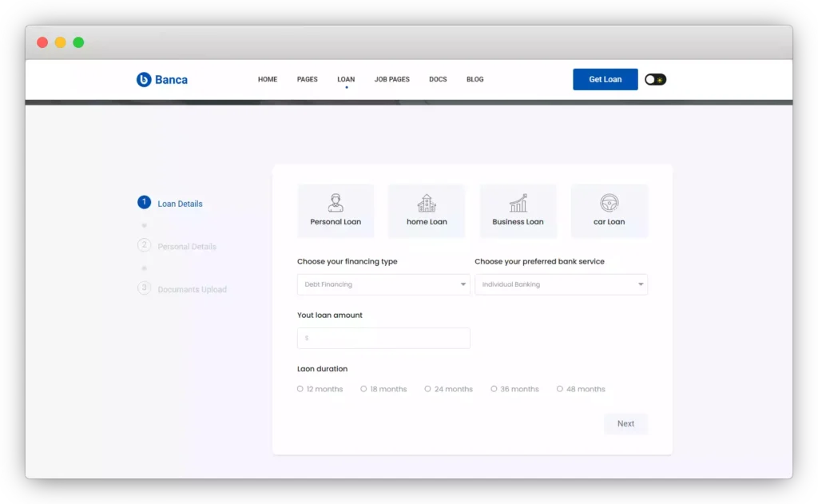
Task: Open the HOME menu item
Action: [x=268, y=79]
